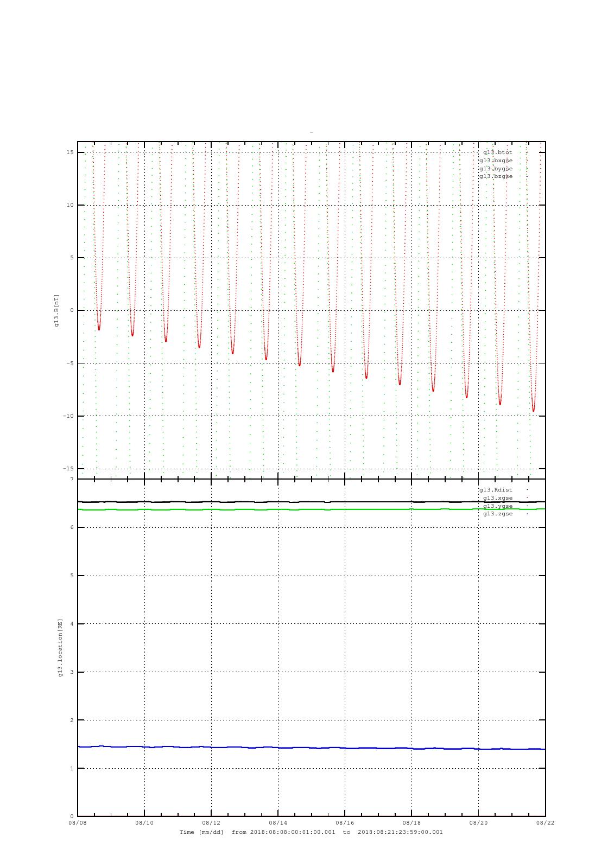This screenshot has width=614, height=868.
Task: Click the 08/08 date tick label
Action: (x=78, y=823)
